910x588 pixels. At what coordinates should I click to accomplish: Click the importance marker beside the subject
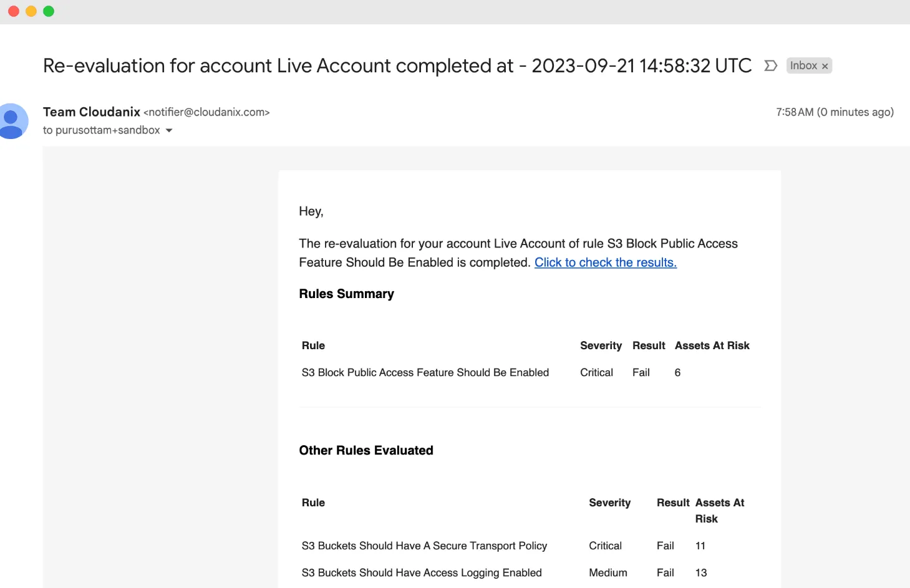[770, 65]
